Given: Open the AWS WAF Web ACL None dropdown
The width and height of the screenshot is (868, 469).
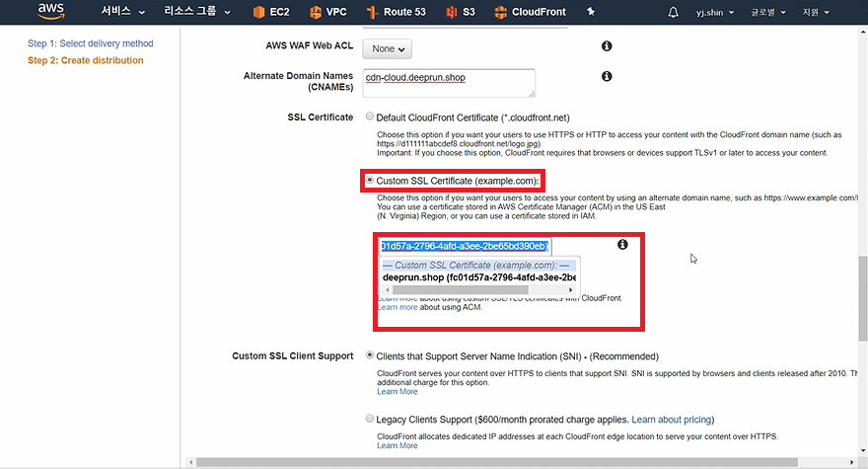Looking at the screenshot, I should click(x=387, y=48).
